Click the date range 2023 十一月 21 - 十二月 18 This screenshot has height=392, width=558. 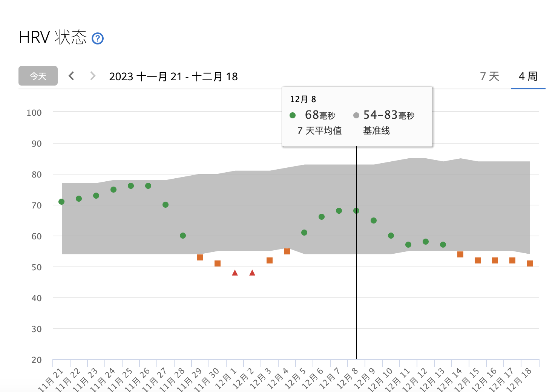click(x=173, y=77)
